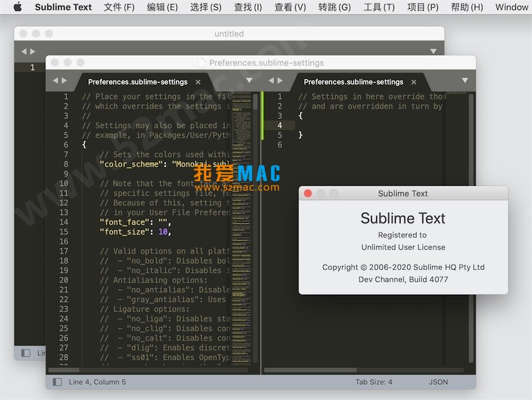
Task: Click next tab arrow in untitled window
Action: click(x=33, y=52)
